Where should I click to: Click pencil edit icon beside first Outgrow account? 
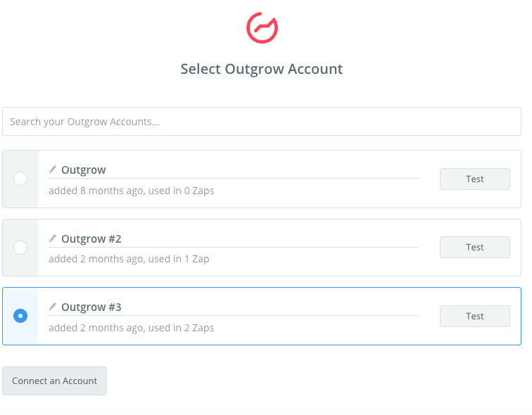[x=53, y=170]
